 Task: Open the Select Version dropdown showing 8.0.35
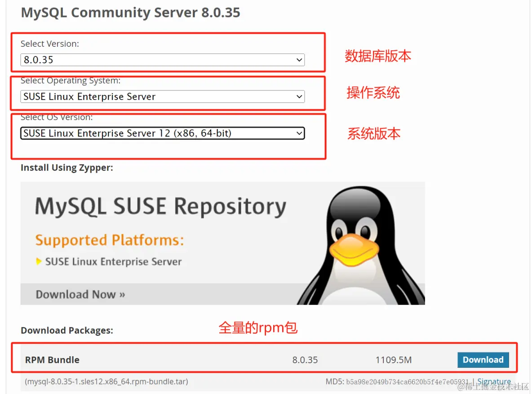[x=163, y=60]
